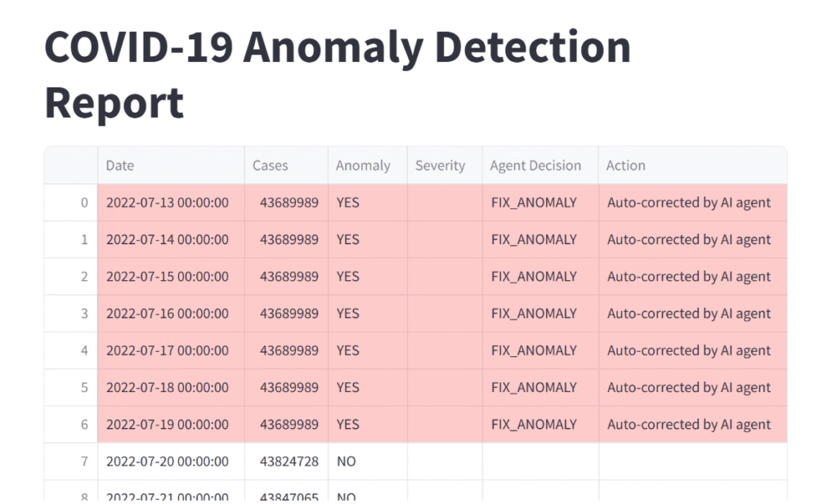Click row index 5 cell
The height and width of the screenshot is (504, 837).
(71, 388)
